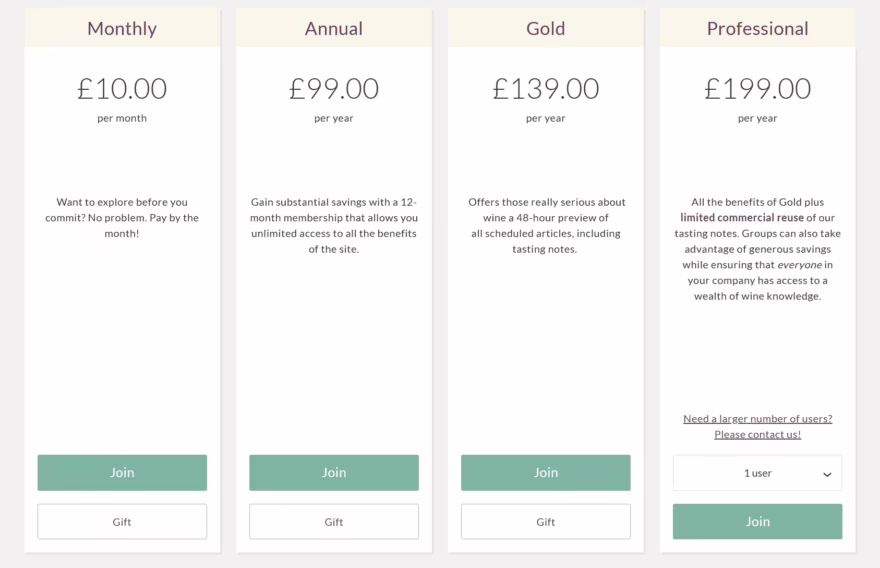Click the chevron arrow in user selector
Image resolution: width=880 pixels, height=568 pixels.
[x=827, y=474]
